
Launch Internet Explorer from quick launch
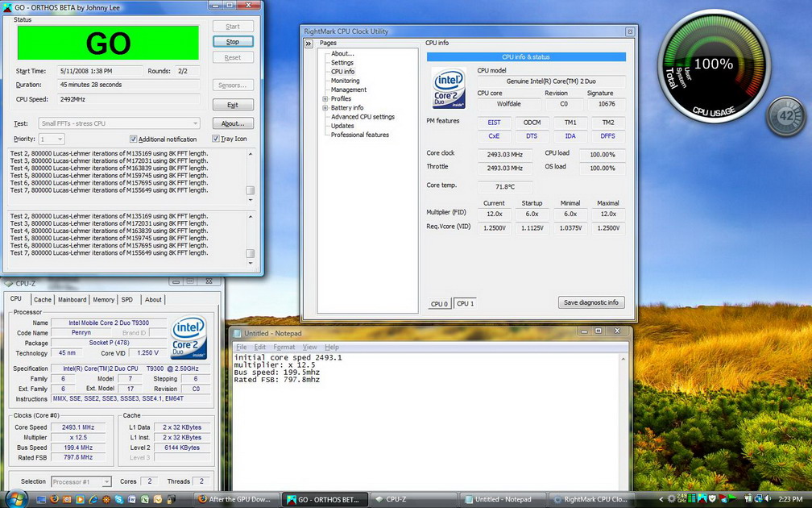[93, 500]
